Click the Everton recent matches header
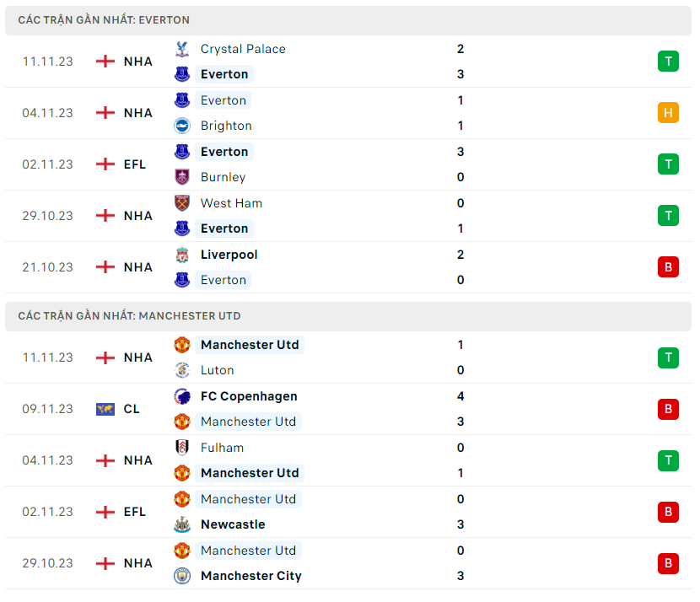 [x=104, y=19]
